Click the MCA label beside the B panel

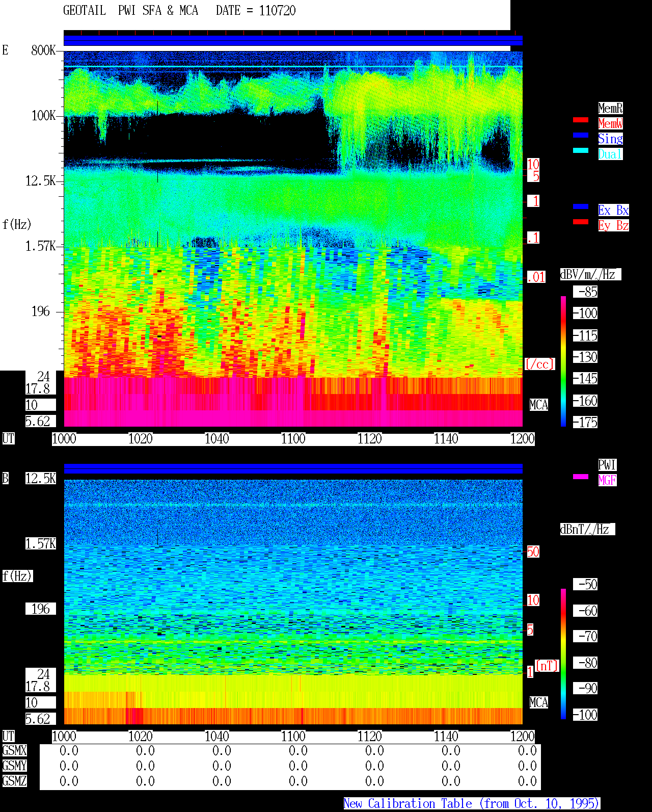tap(539, 703)
